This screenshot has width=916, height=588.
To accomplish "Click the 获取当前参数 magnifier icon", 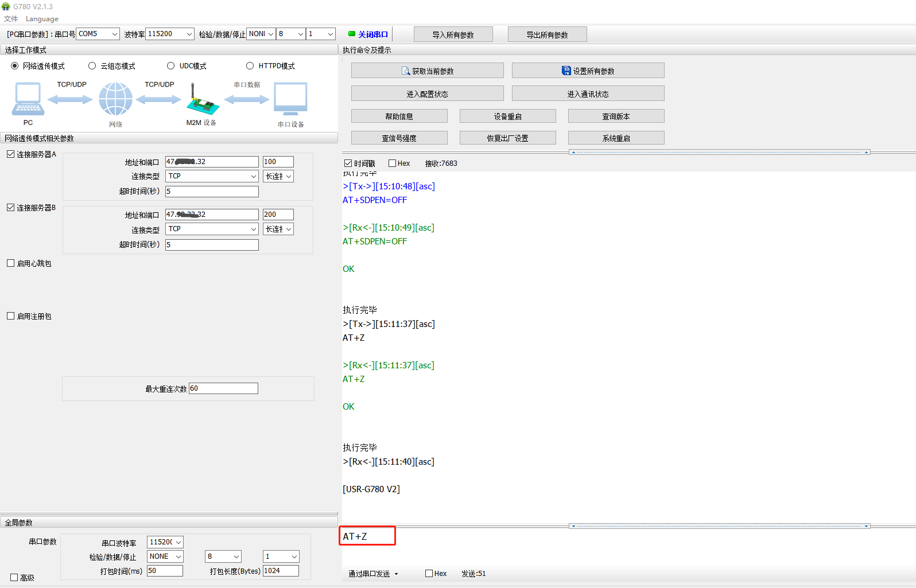I will point(406,71).
